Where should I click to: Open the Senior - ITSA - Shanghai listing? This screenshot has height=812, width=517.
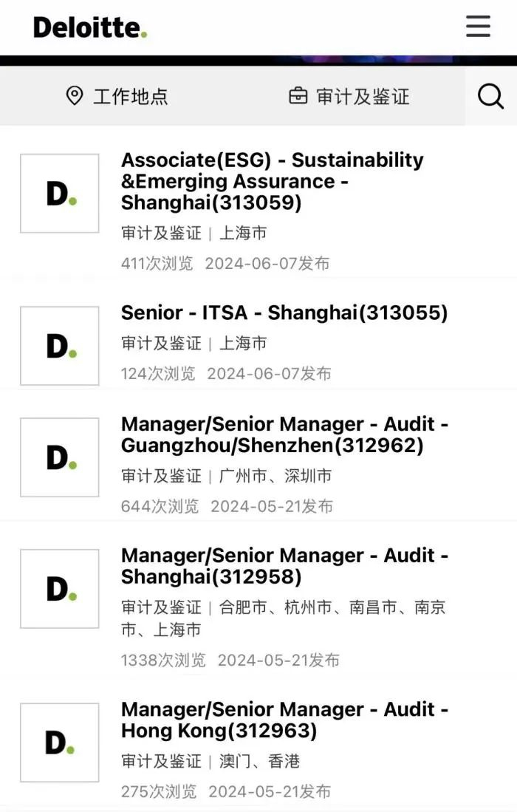(285, 313)
